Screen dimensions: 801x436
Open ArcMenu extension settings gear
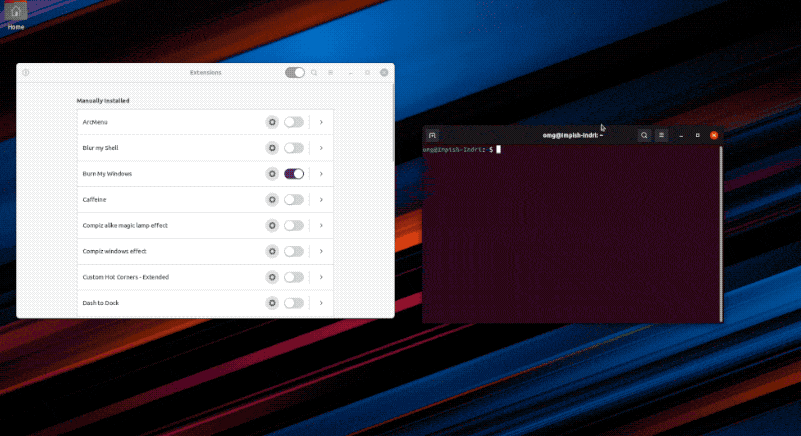(271, 122)
